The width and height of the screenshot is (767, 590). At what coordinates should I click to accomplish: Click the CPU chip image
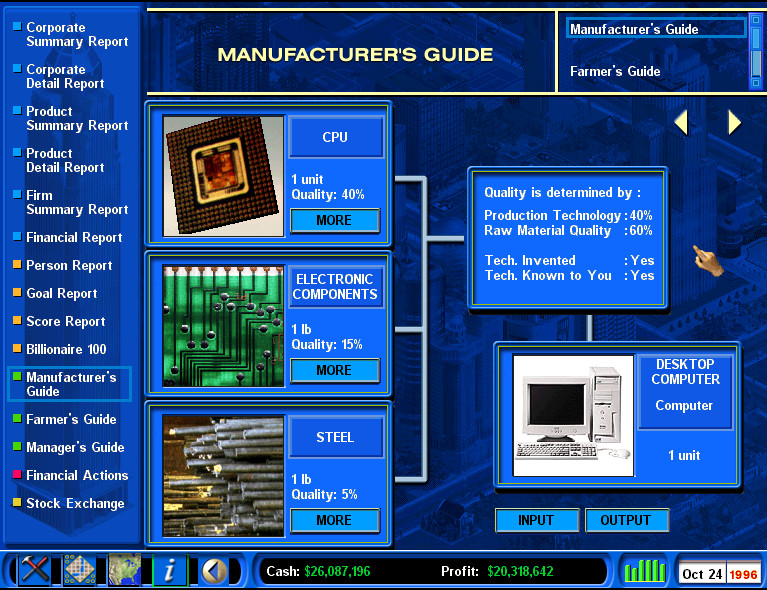point(223,176)
